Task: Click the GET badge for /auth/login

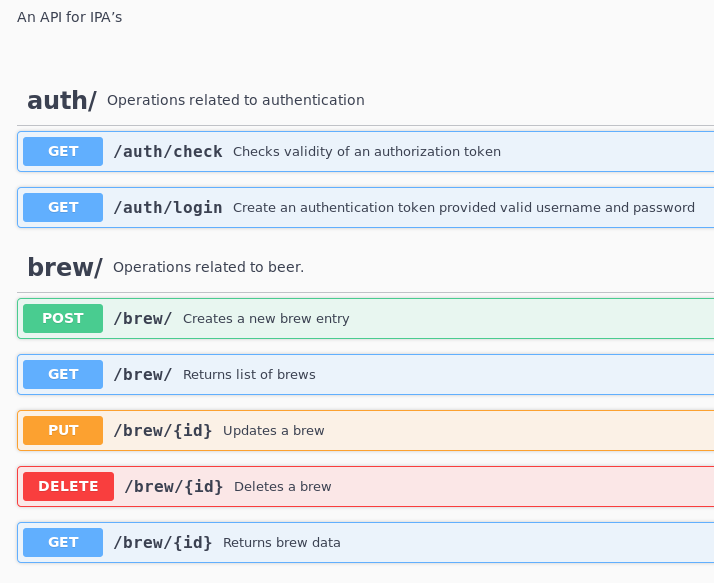Action: click(x=63, y=208)
